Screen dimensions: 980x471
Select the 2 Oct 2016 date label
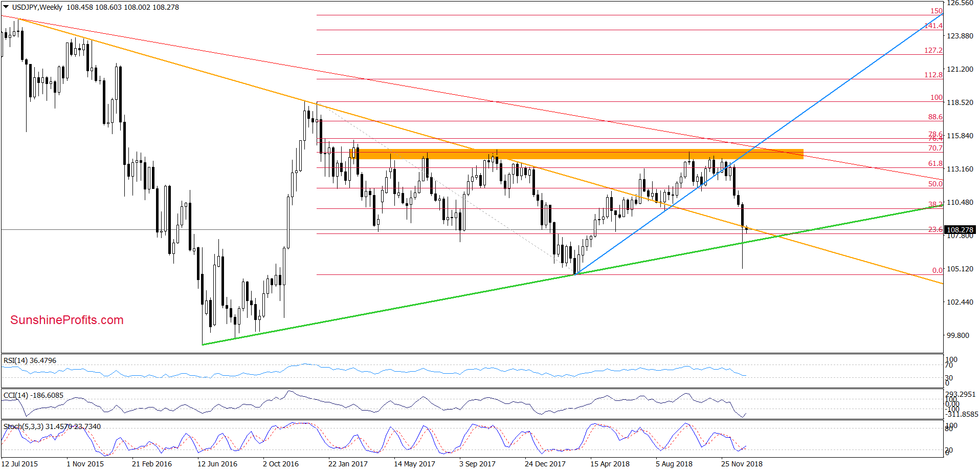pyautogui.click(x=281, y=464)
